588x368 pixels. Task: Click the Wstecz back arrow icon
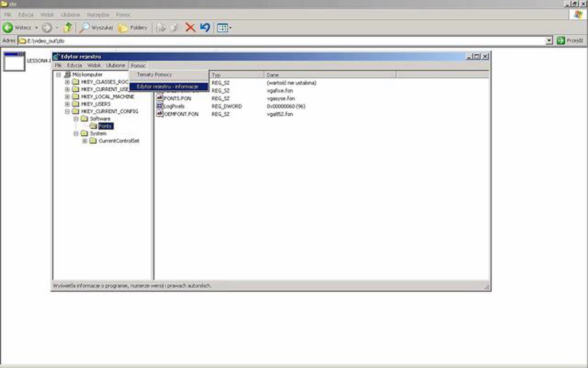tap(8, 27)
